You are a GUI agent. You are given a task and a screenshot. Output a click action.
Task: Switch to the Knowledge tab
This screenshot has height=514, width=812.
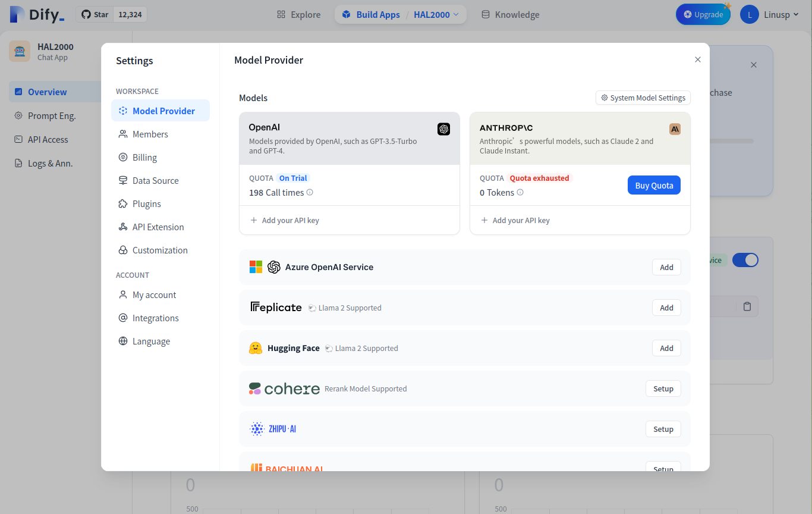point(511,14)
